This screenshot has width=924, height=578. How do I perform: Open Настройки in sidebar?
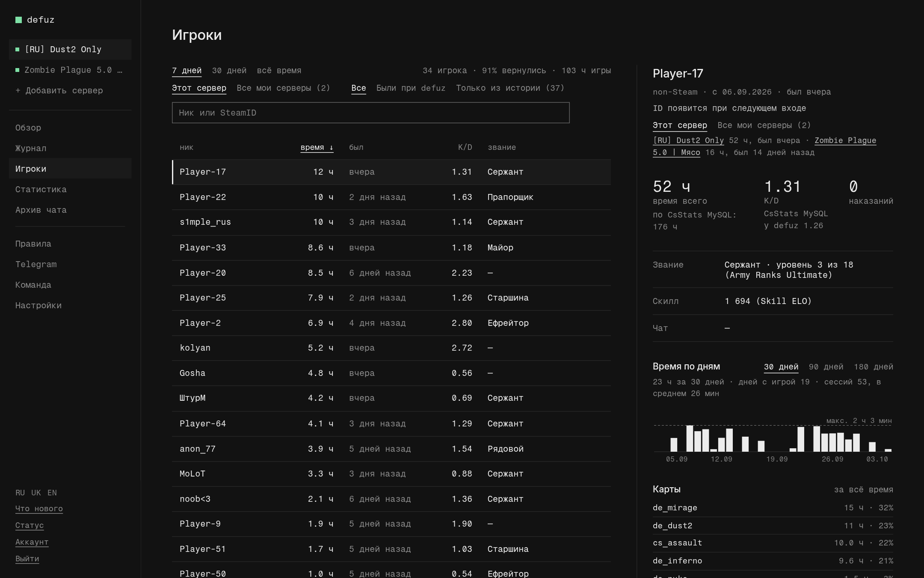pos(70,305)
